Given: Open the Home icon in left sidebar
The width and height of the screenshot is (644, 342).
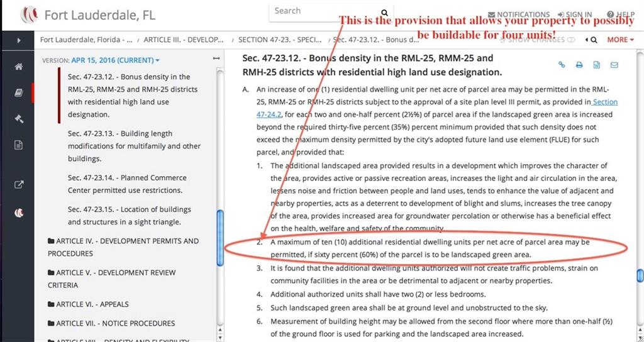Looking at the screenshot, I should [19, 67].
